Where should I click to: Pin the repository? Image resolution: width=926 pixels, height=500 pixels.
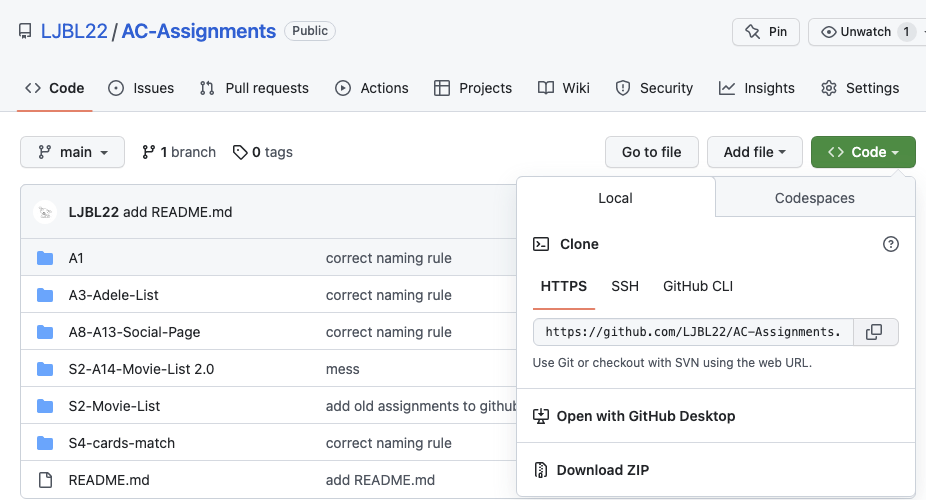tap(766, 32)
